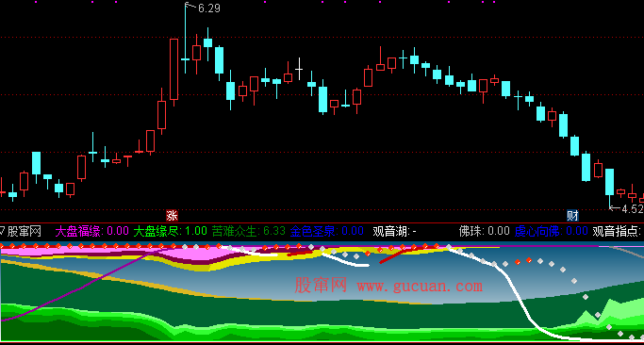
Task: Click the red 涨 event marker
Action: point(173,215)
